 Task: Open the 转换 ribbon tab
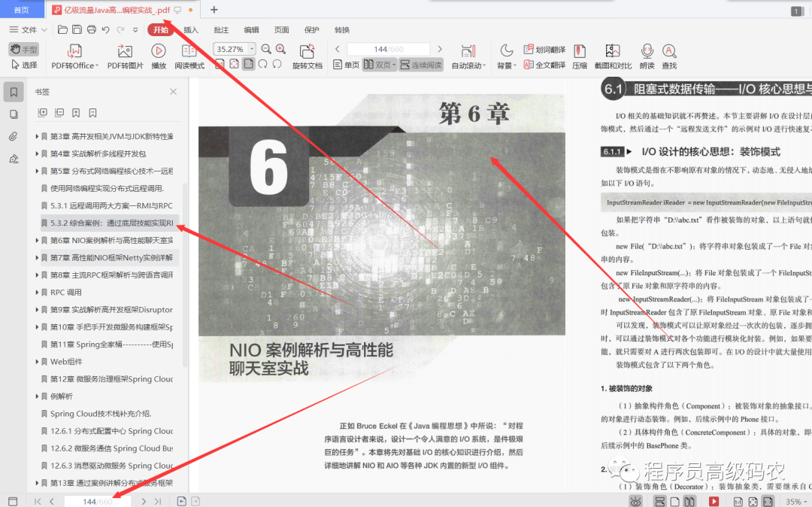(x=342, y=29)
